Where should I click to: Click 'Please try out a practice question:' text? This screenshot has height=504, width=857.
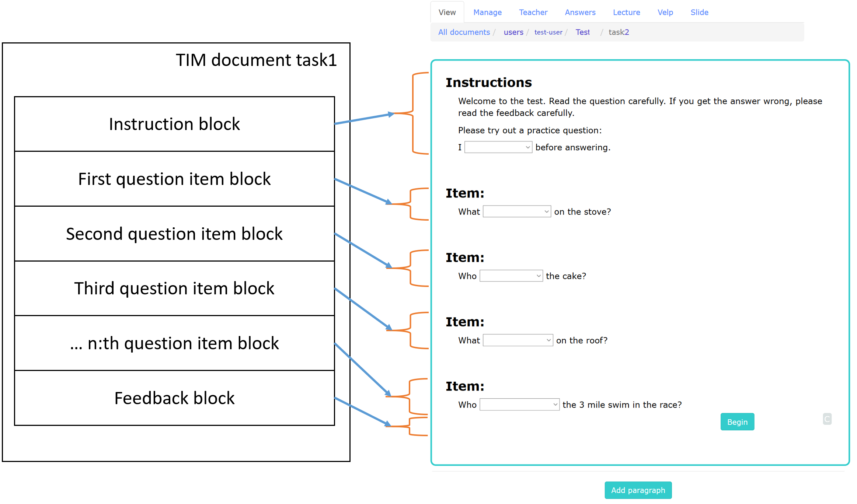point(530,130)
